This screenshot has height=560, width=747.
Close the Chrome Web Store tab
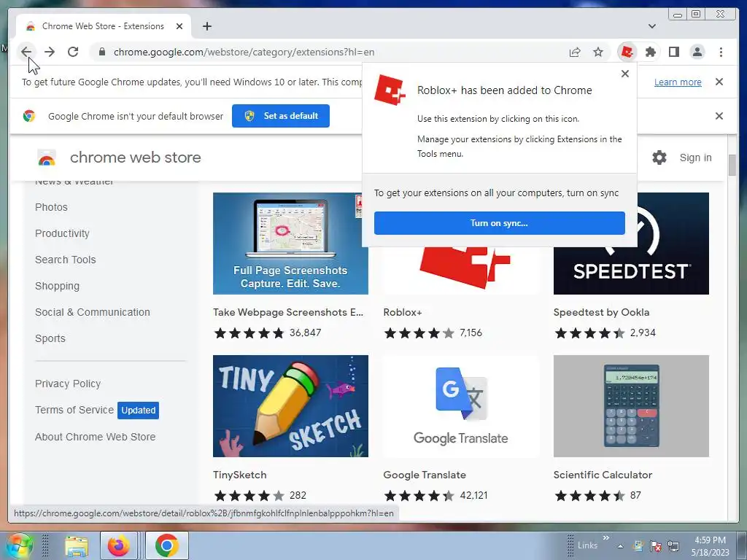point(179,26)
